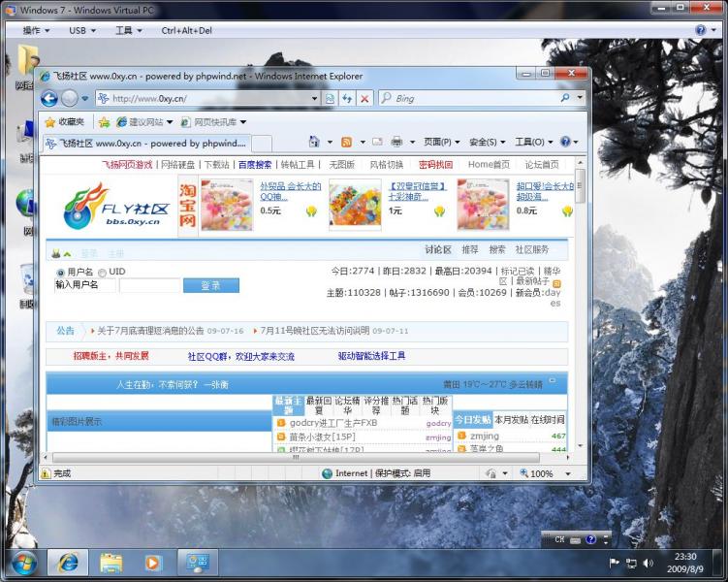Click the search magnifier icon in Bing box
The width and height of the screenshot is (728, 582).
[x=565, y=98]
